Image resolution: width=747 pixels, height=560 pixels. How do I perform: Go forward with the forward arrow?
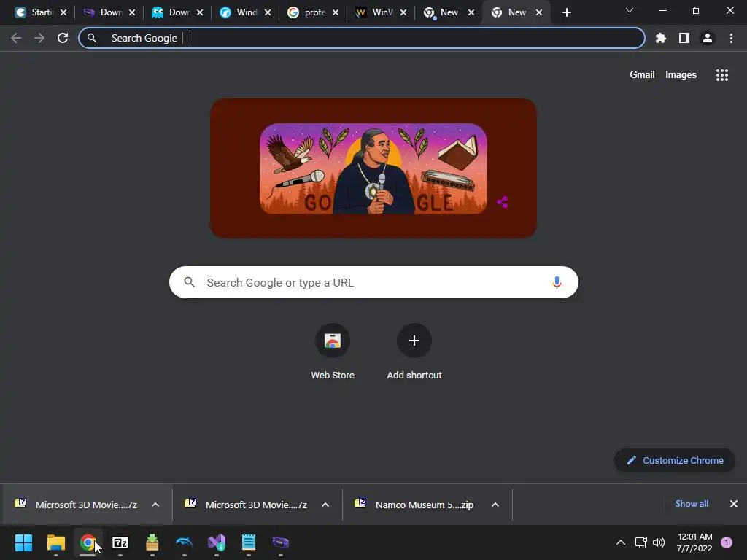pos(39,38)
